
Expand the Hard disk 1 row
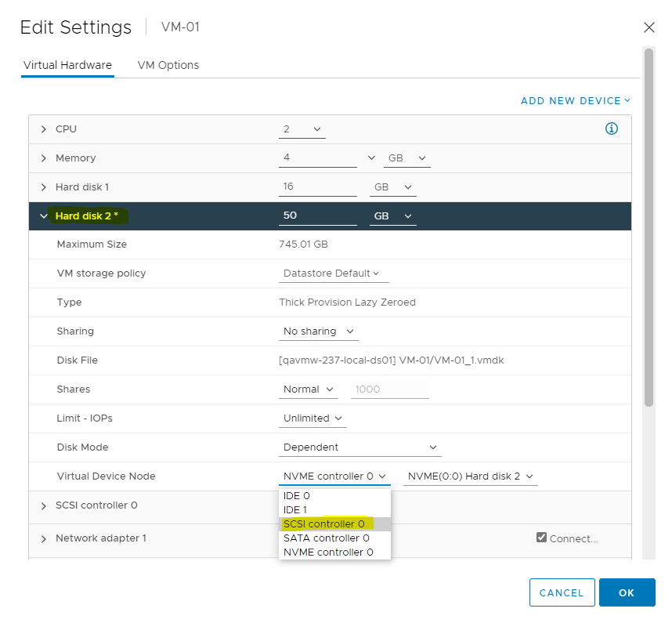pyautogui.click(x=43, y=187)
